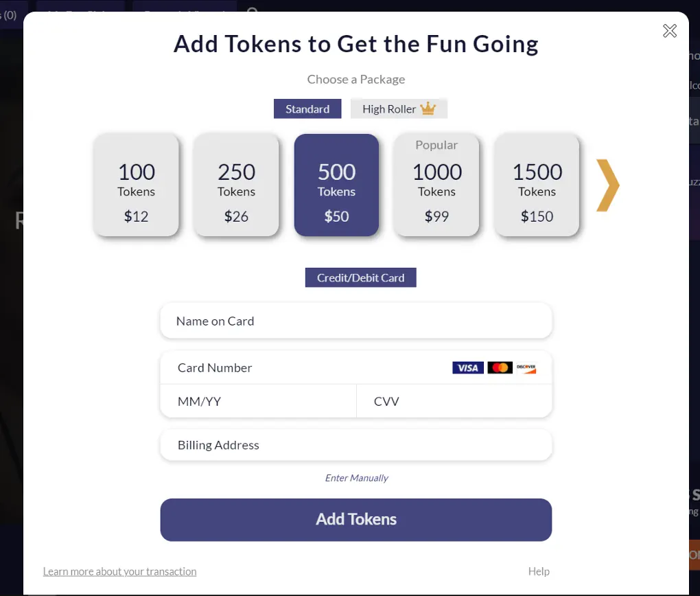The width and height of the screenshot is (700, 596).
Task: Focus the Name on Card field
Action: click(356, 321)
